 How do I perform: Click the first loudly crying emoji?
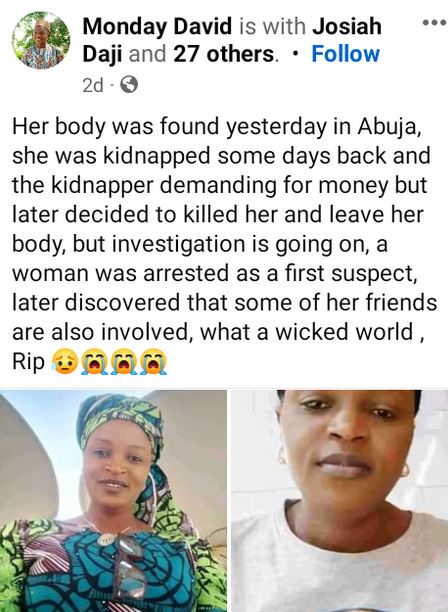pyautogui.click(x=94, y=361)
